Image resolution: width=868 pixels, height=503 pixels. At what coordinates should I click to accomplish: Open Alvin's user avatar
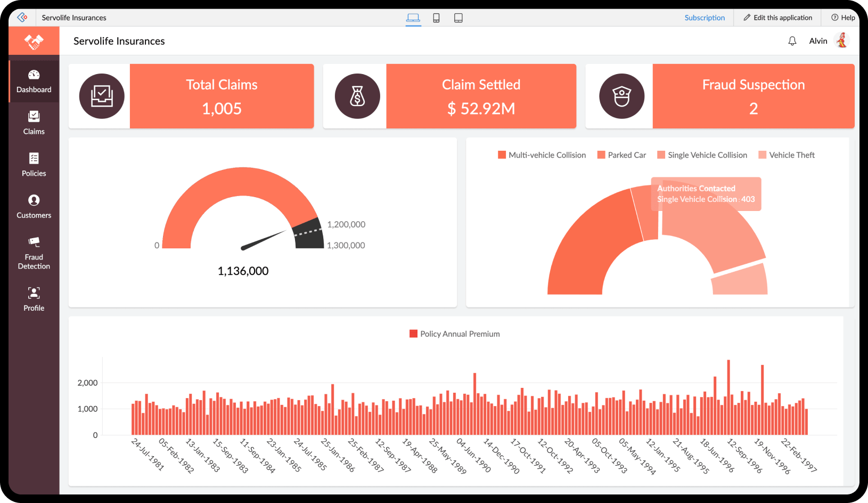click(x=841, y=40)
